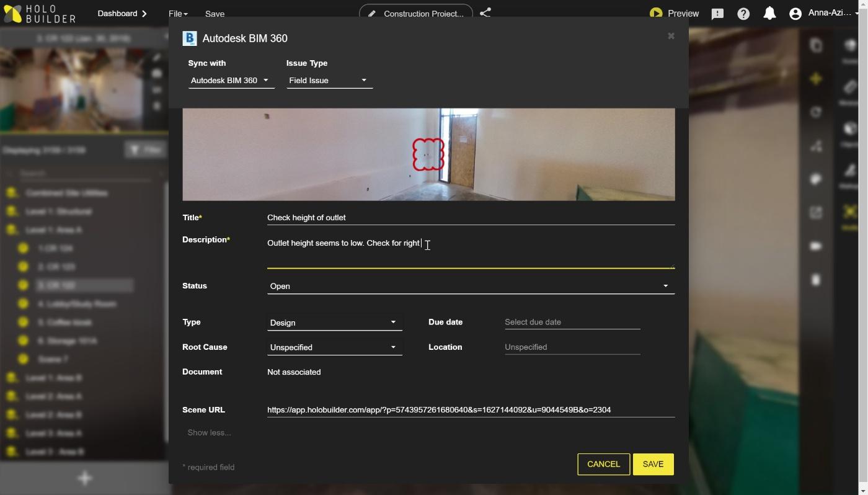Open the Dashboard link
The height and width of the screenshot is (495, 868).
122,14
